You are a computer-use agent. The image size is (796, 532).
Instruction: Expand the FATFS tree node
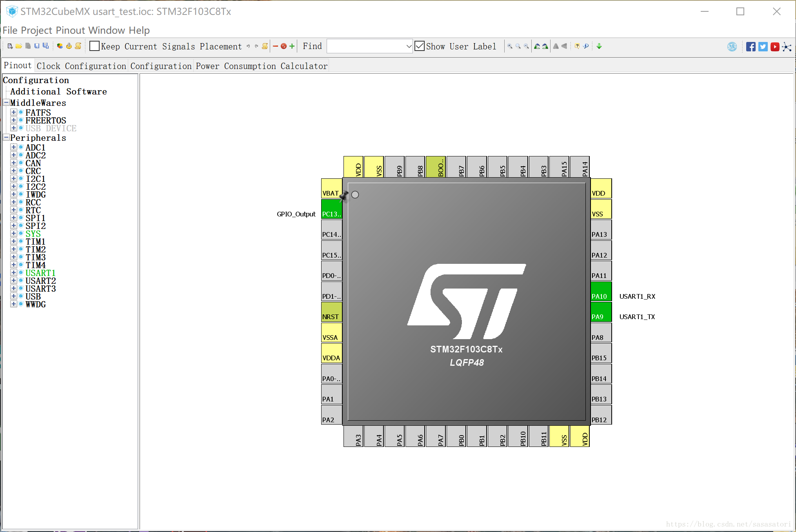pyautogui.click(x=14, y=113)
